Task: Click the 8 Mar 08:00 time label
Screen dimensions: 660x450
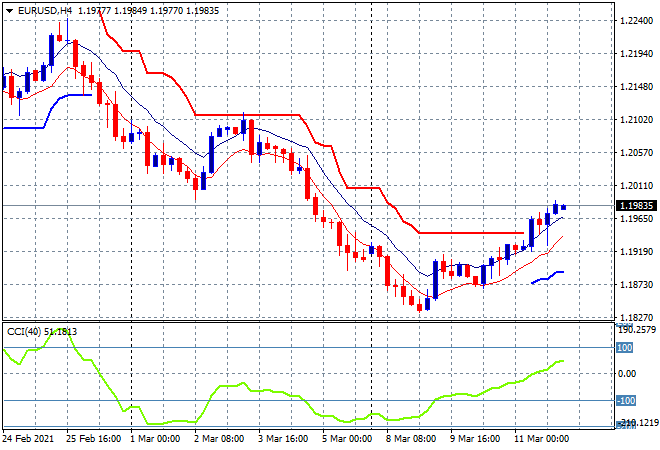Action: (x=411, y=439)
